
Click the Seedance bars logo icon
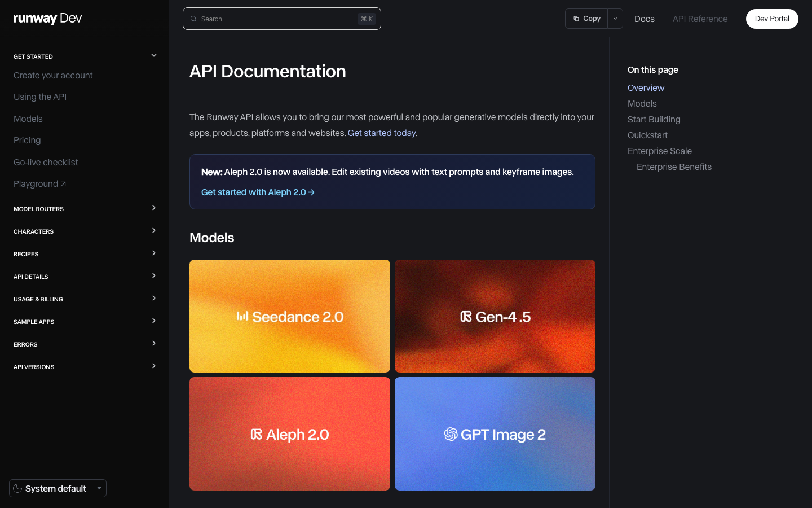(242, 316)
